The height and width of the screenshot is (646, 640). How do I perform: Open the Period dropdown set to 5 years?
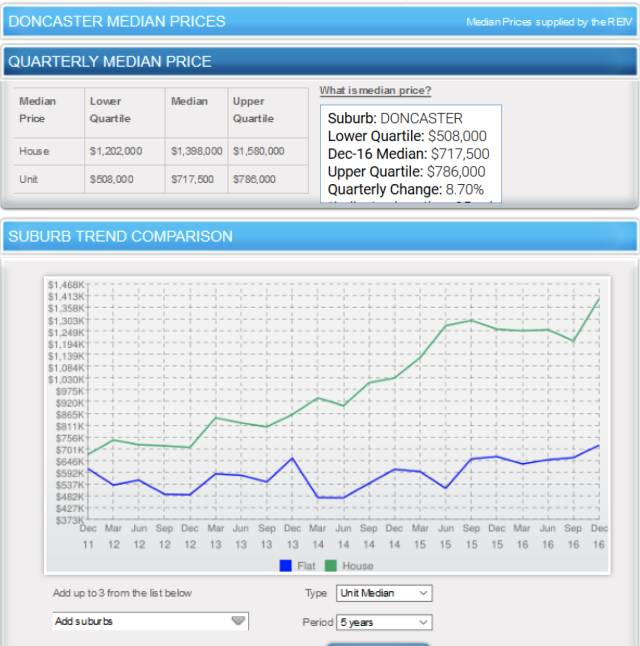pyautogui.click(x=383, y=622)
